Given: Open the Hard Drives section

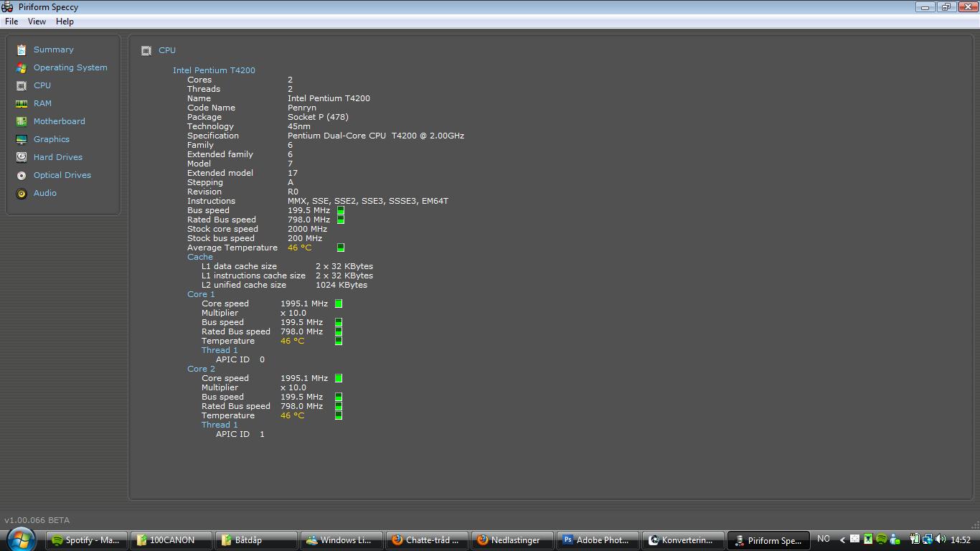Looking at the screenshot, I should tap(58, 157).
